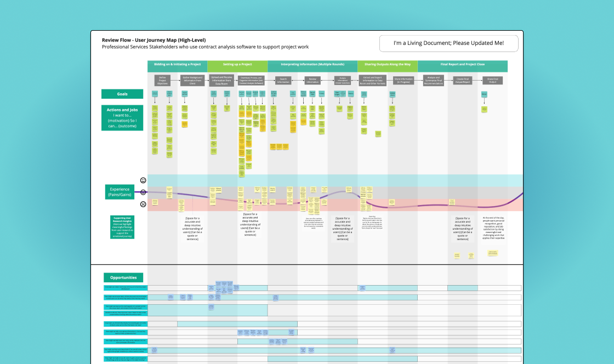Image resolution: width=614 pixels, height=364 pixels.
Task: Click the 'Search Information' step card
Action: pyautogui.click(x=283, y=79)
